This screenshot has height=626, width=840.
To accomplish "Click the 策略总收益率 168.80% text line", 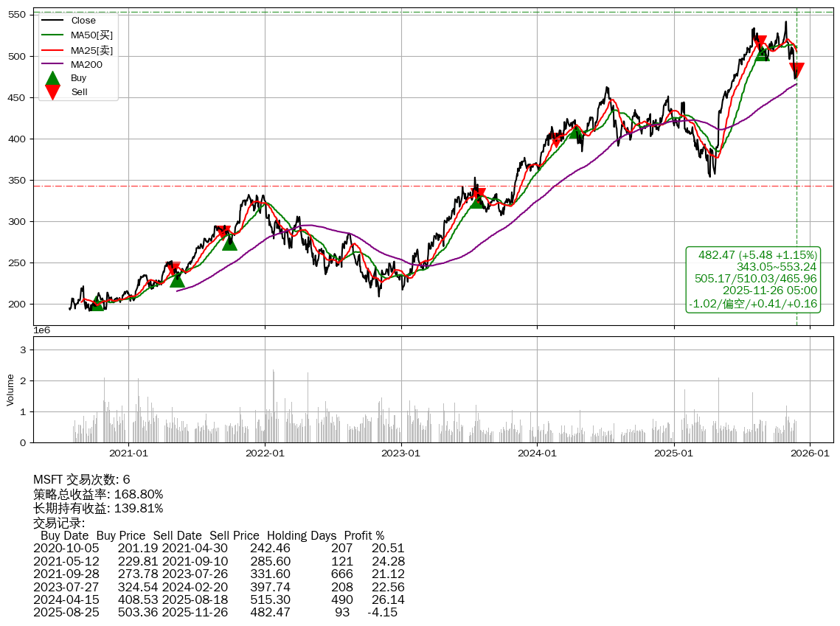I will click(x=98, y=494).
